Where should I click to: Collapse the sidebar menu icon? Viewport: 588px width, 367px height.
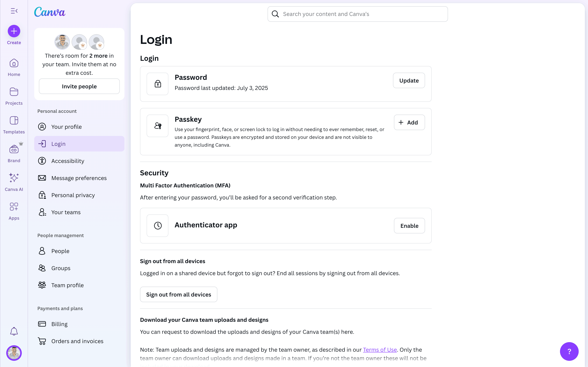(x=14, y=11)
